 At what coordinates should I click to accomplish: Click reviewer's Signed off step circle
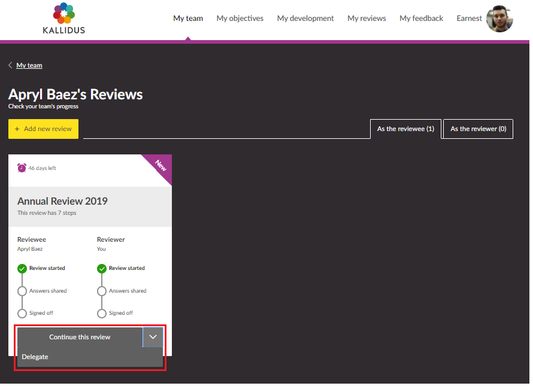[x=102, y=313]
